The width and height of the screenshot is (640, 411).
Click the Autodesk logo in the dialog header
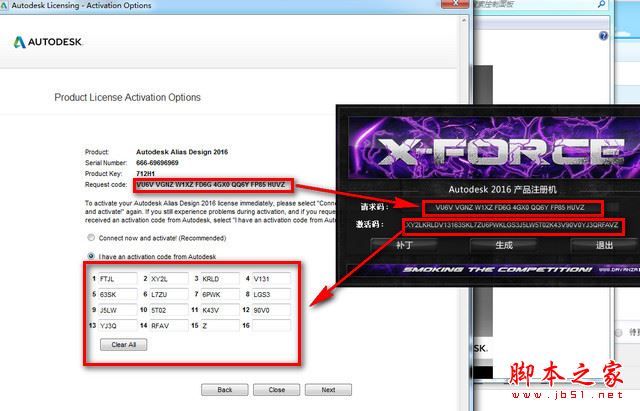(47, 42)
